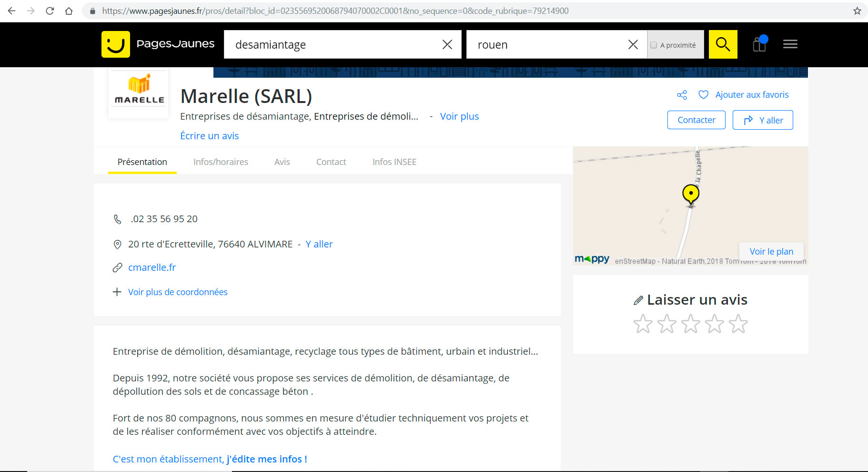Click the plus icon beside Voir plus de coordonnées
The height and width of the screenshot is (472, 868).
(117, 292)
